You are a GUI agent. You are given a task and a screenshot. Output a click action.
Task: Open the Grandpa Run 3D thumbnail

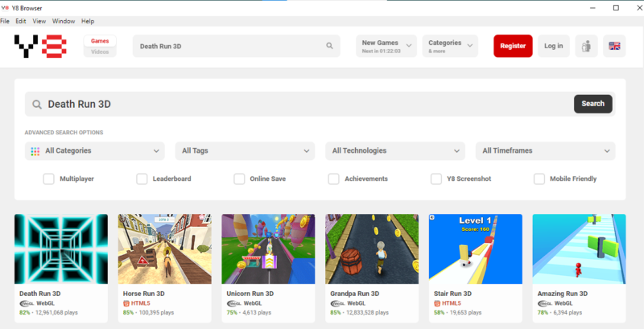click(x=372, y=249)
